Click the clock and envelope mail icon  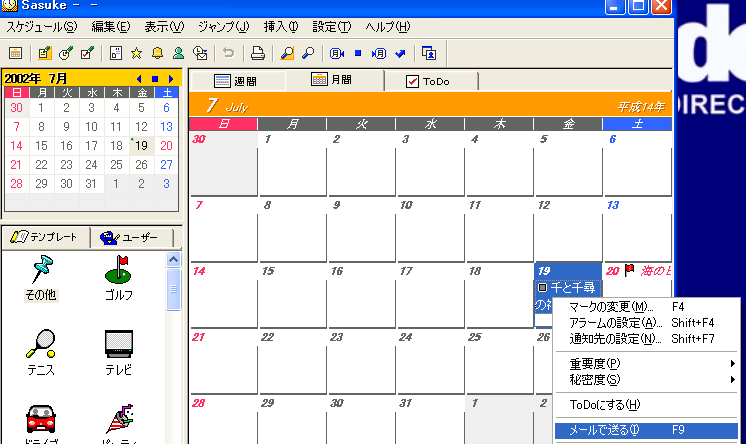pos(200,53)
